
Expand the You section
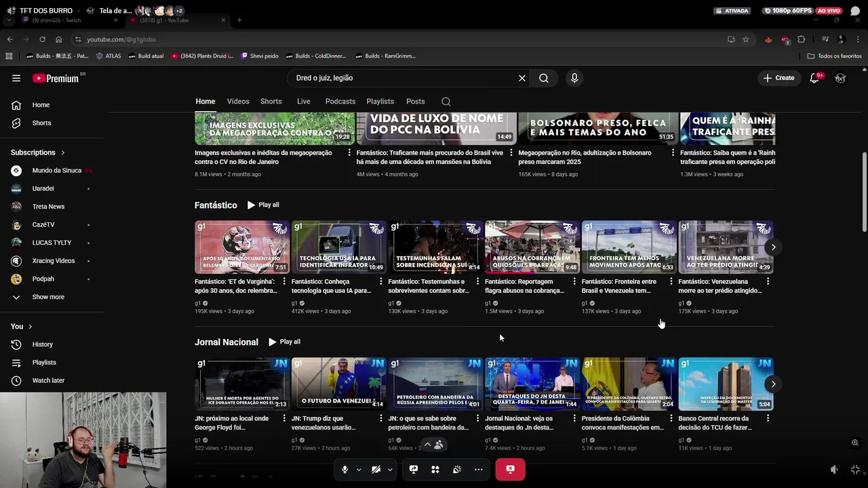21,326
